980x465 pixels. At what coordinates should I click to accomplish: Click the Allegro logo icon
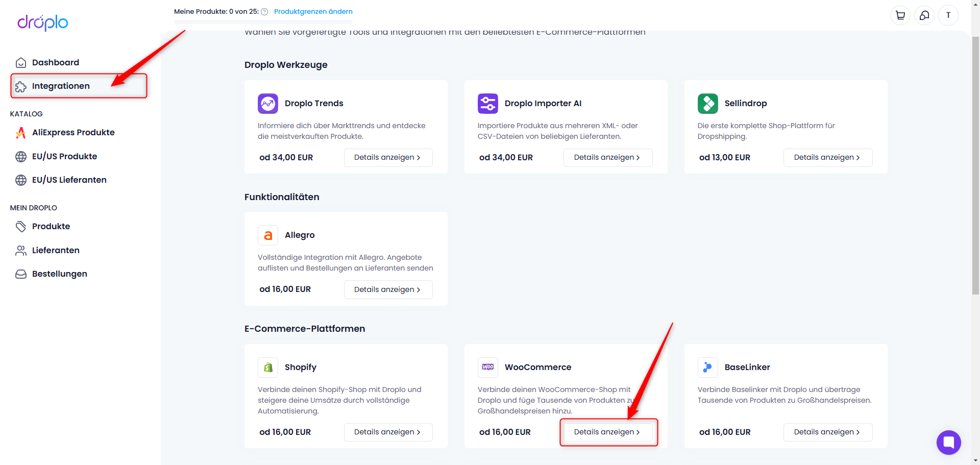[268, 235]
